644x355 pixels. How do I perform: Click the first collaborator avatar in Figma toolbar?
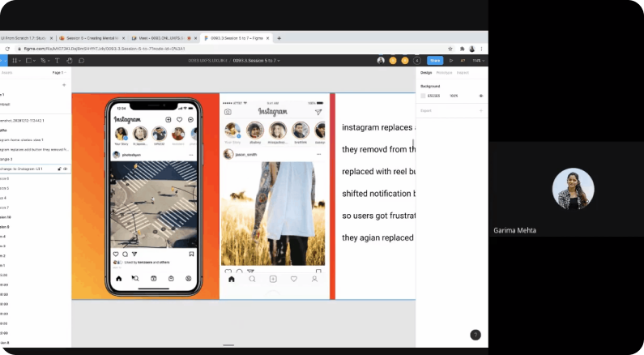(x=381, y=61)
